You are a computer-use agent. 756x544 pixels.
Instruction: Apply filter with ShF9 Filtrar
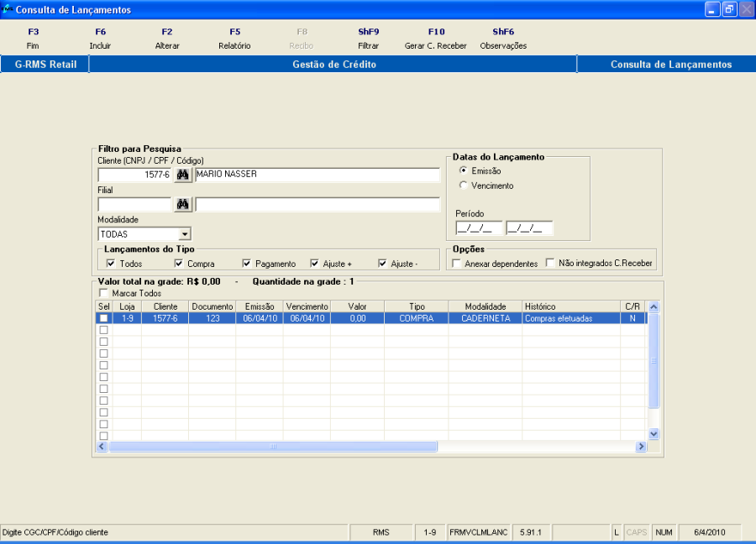point(369,39)
